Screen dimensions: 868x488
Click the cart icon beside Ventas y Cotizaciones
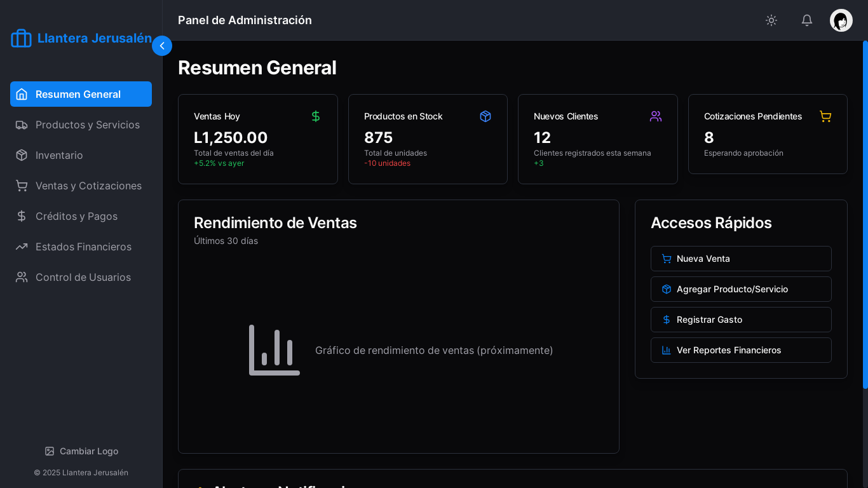click(22, 186)
